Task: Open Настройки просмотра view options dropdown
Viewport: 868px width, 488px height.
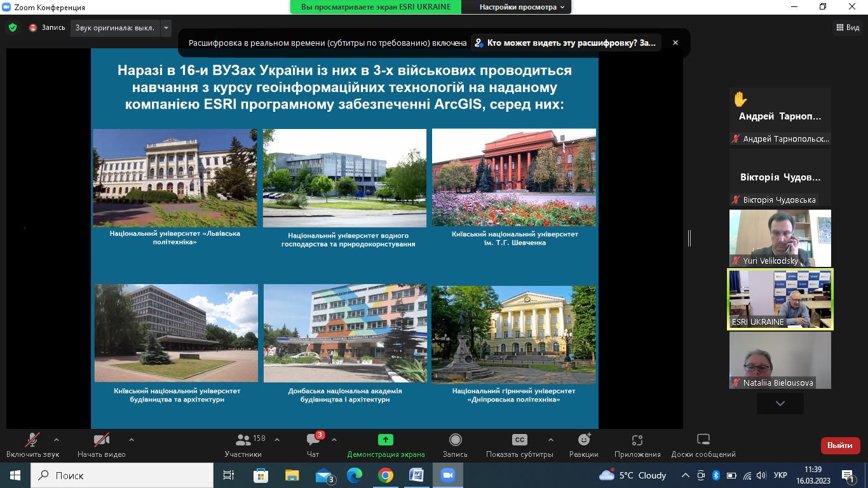Action: click(x=522, y=7)
